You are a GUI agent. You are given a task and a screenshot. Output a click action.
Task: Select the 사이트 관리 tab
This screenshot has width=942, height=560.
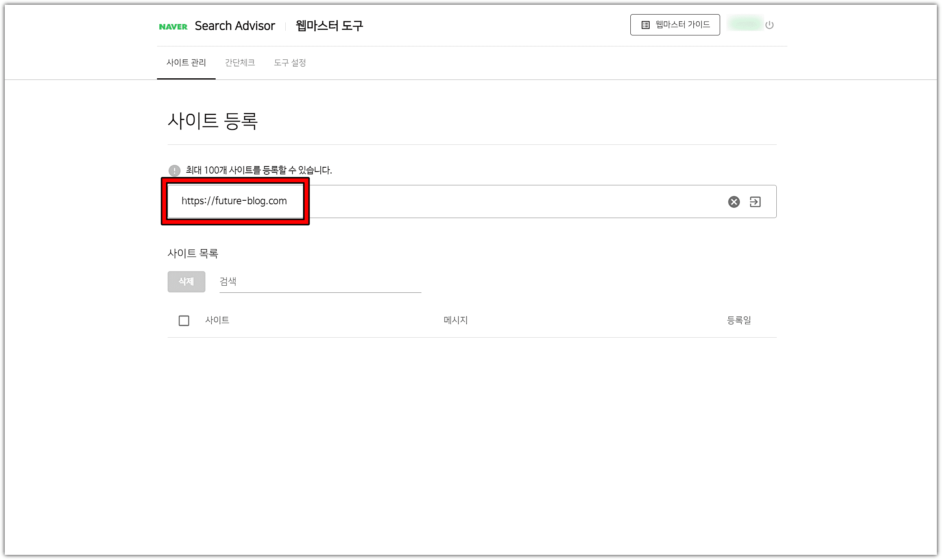[186, 63]
